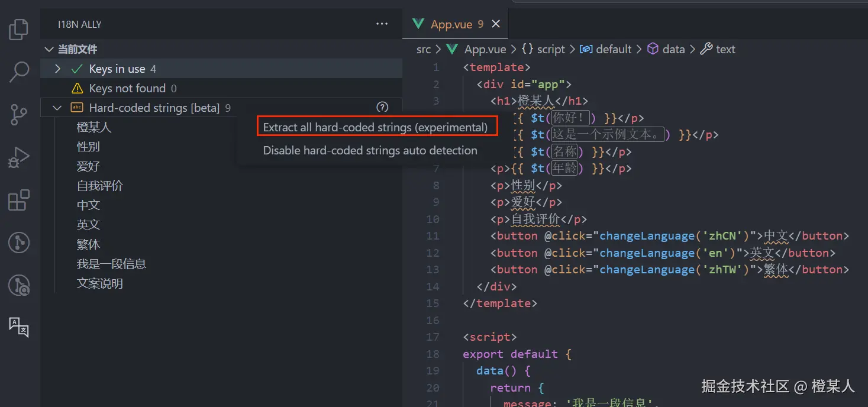This screenshot has height=407, width=868.
Task: Click the inline annotation 年龄 in editor
Action: point(564,169)
